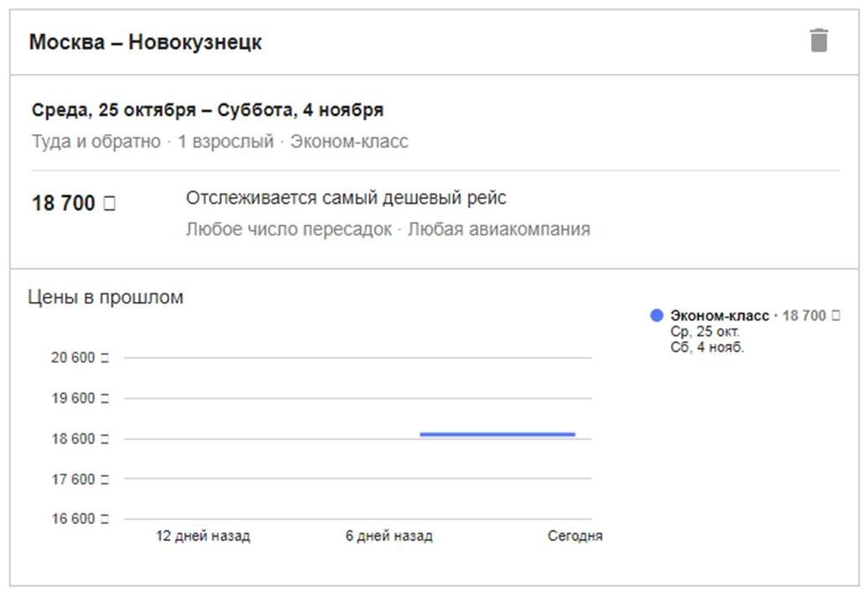Click legend date Сб, 4 нояб.
This screenshot has width=868, height=597.
(707, 347)
